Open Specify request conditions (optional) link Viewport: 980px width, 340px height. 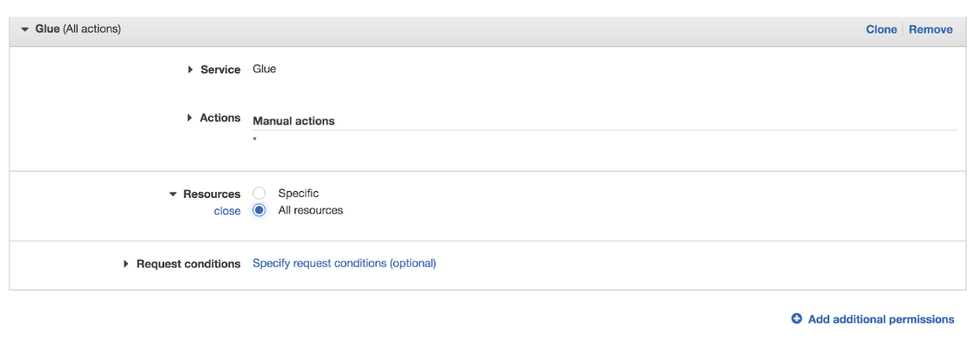pyautogui.click(x=344, y=263)
